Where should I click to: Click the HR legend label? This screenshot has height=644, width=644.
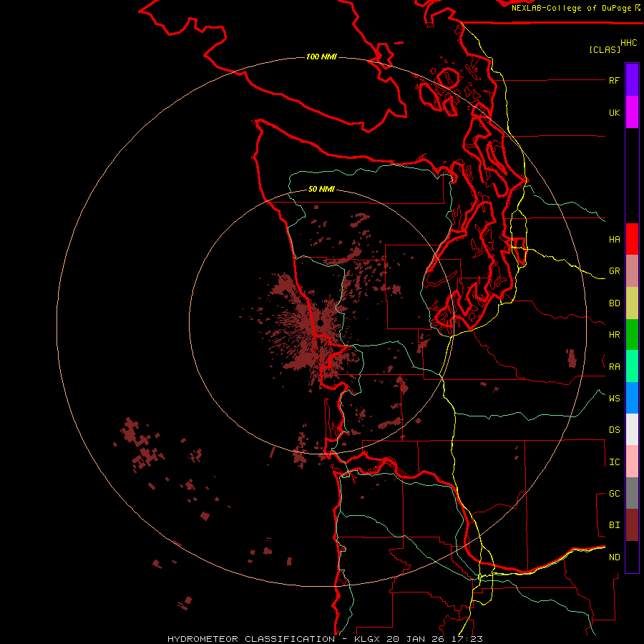click(614, 335)
